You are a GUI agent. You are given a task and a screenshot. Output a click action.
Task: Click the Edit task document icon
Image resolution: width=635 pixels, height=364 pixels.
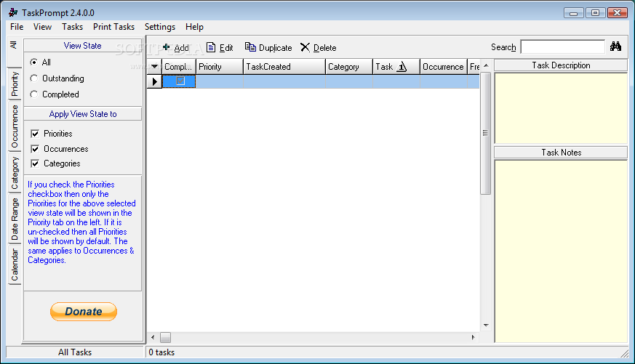(x=211, y=47)
